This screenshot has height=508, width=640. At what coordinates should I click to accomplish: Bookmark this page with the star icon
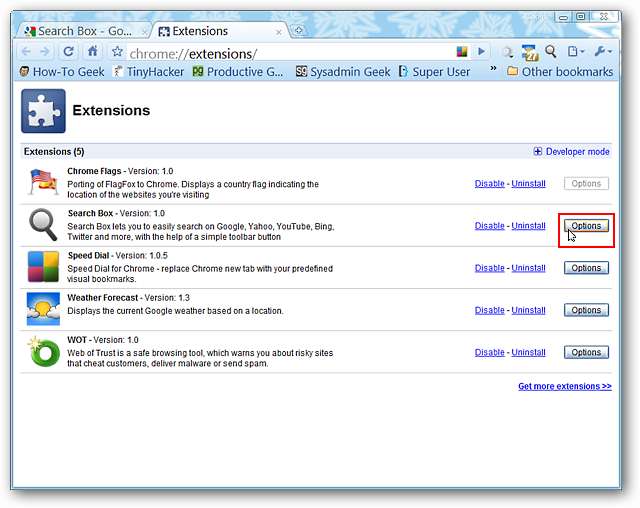[x=117, y=52]
